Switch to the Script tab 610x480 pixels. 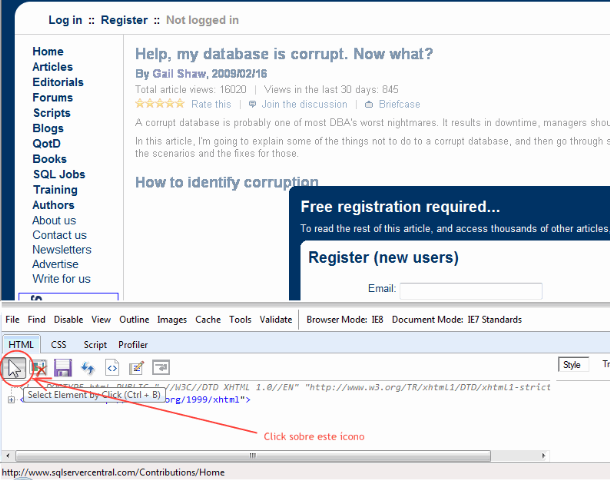click(x=95, y=344)
